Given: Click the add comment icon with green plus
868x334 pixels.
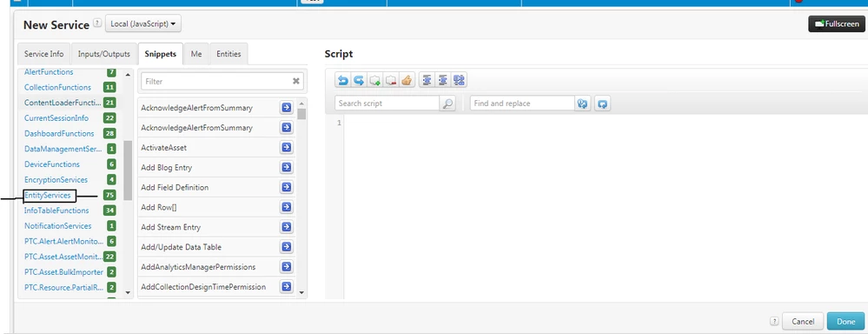Looking at the screenshot, I should (x=374, y=80).
